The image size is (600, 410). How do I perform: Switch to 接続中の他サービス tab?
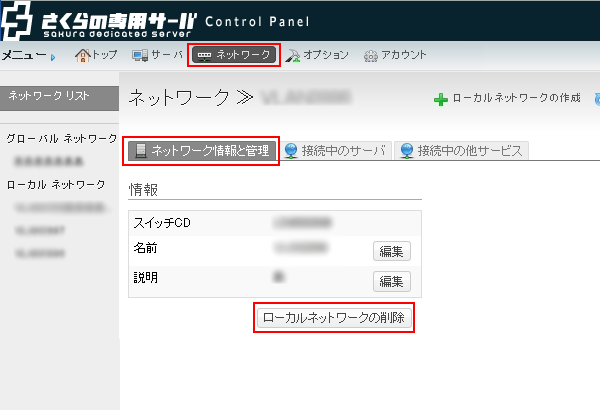462,150
